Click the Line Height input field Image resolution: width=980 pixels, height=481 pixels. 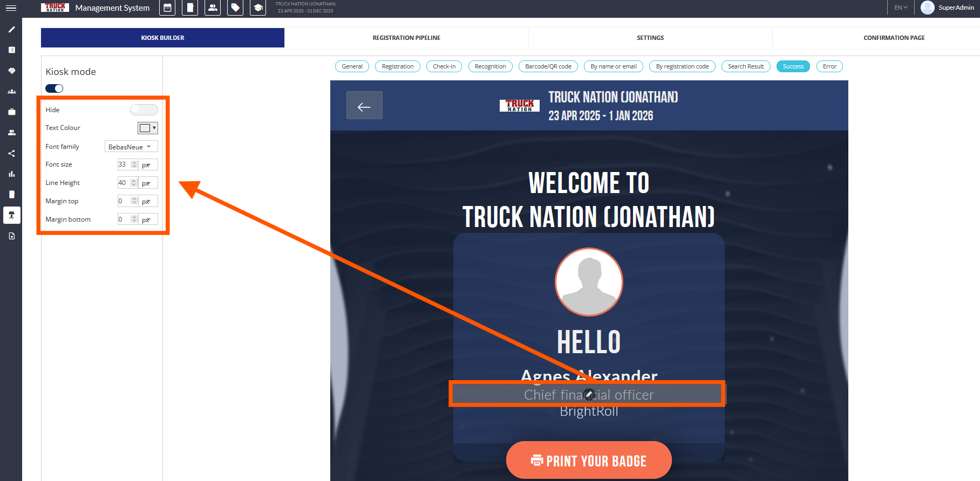coord(124,183)
